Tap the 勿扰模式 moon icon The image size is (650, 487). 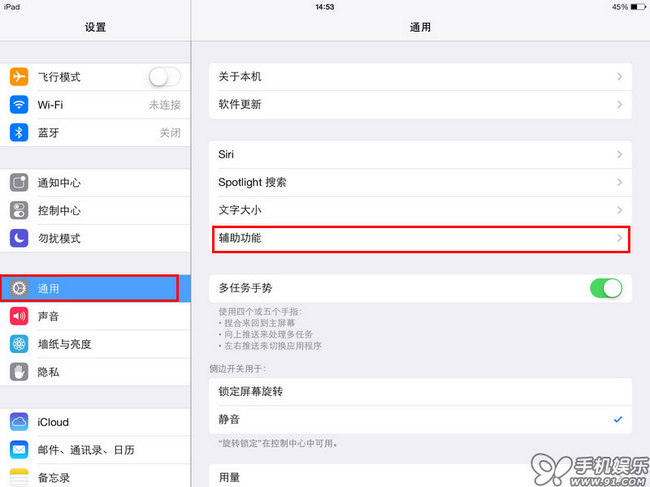[x=19, y=238]
